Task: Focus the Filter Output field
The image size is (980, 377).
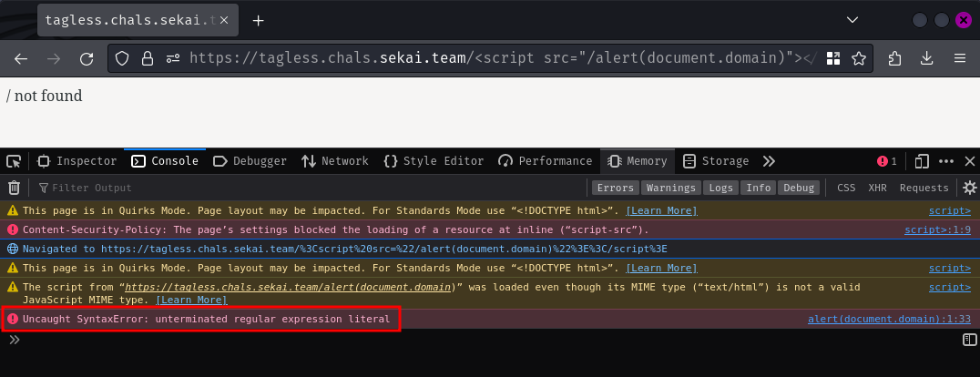Action: tap(310, 188)
